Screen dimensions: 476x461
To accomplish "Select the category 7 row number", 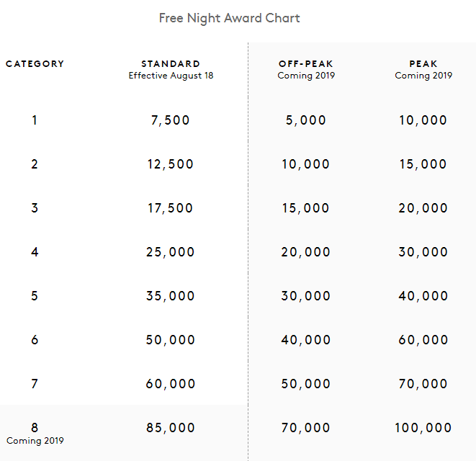I will pyautogui.click(x=35, y=384).
